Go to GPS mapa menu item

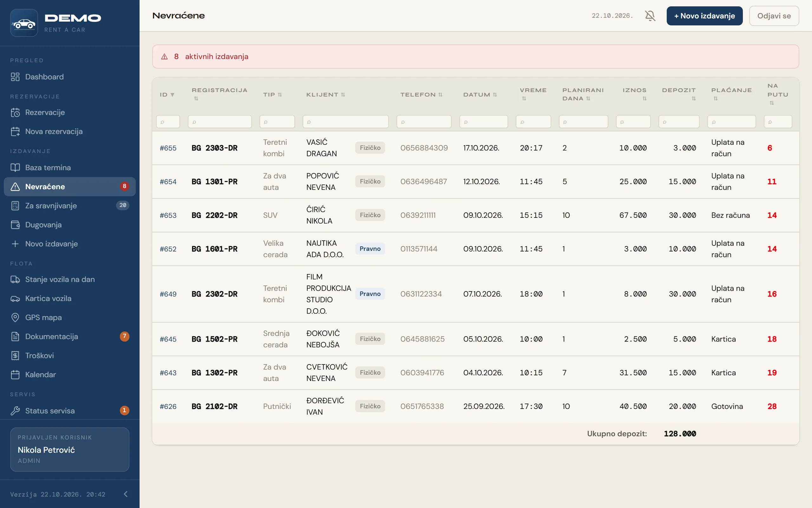(x=70, y=317)
